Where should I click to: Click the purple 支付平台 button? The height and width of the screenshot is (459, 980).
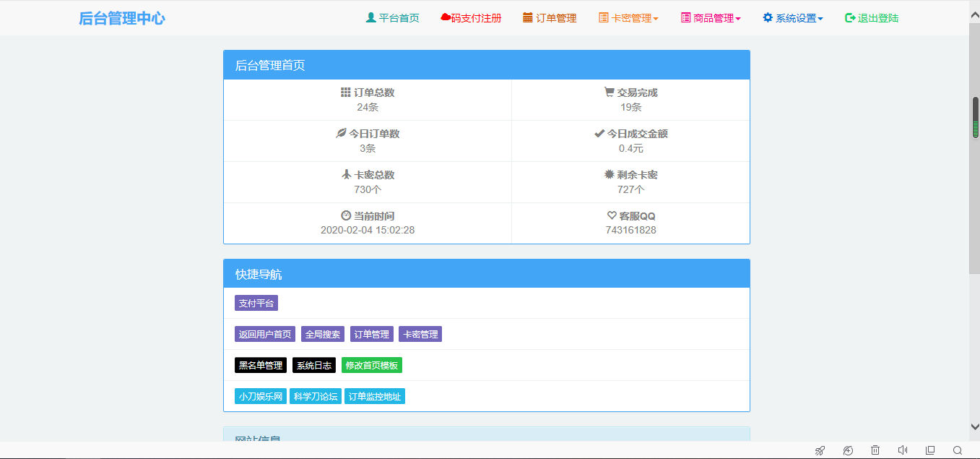pyautogui.click(x=256, y=304)
